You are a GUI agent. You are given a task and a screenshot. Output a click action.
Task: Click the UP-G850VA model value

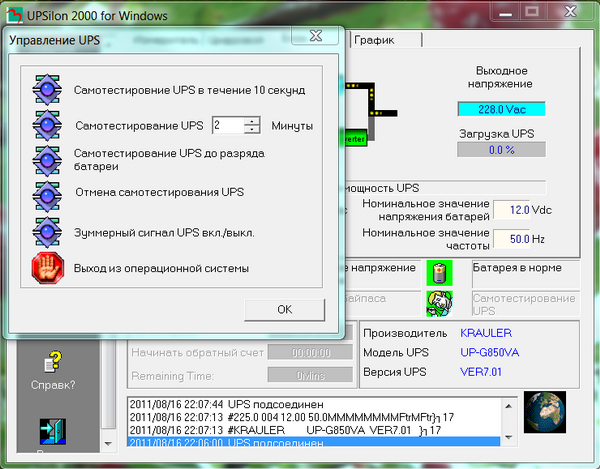coord(489,353)
